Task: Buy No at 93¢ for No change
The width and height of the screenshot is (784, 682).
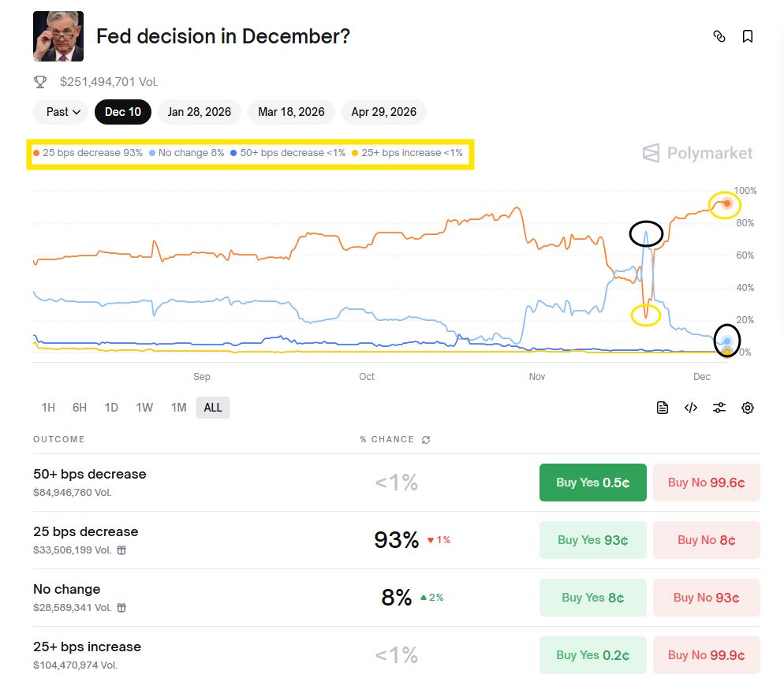Action: (706, 597)
